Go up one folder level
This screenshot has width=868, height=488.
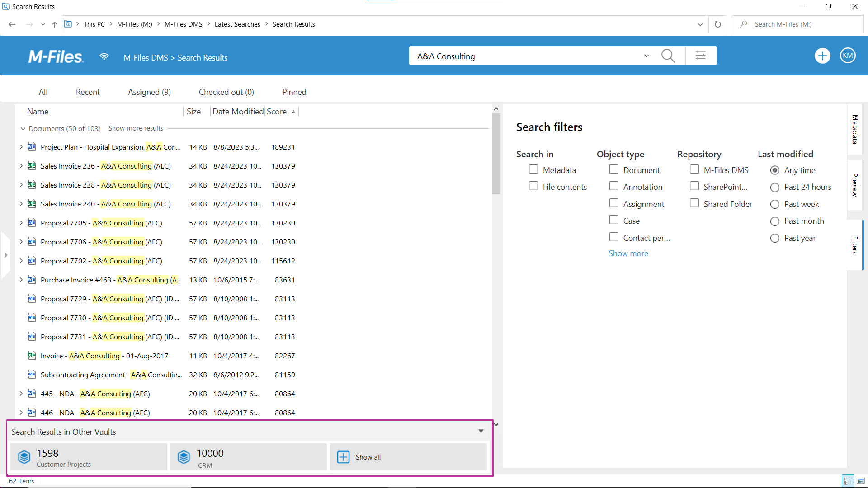click(54, 24)
